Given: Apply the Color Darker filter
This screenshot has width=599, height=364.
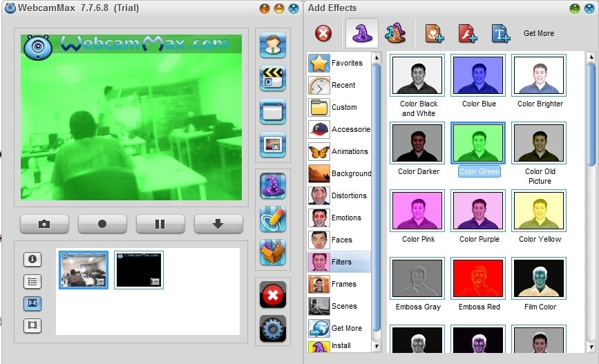Looking at the screenshot, I should (x=417, y=143).
